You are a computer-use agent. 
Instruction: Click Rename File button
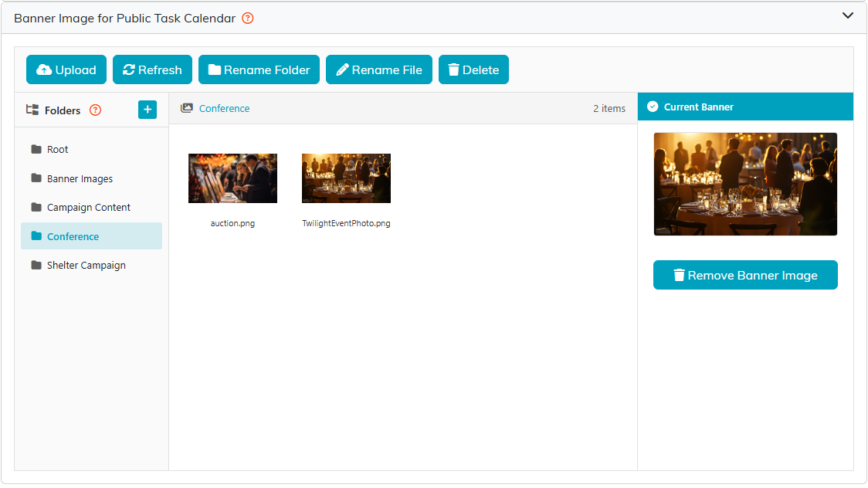pos(379,69)
